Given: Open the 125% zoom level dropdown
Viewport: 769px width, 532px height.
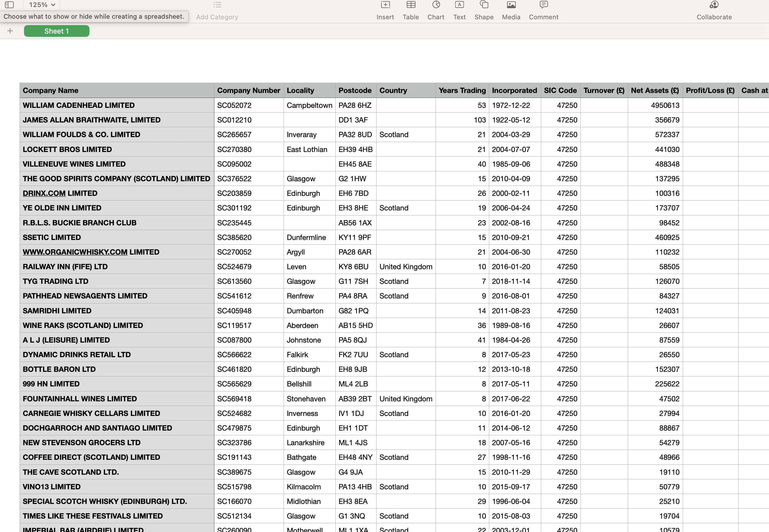Looking at the screenshot, I should [41, 5].
